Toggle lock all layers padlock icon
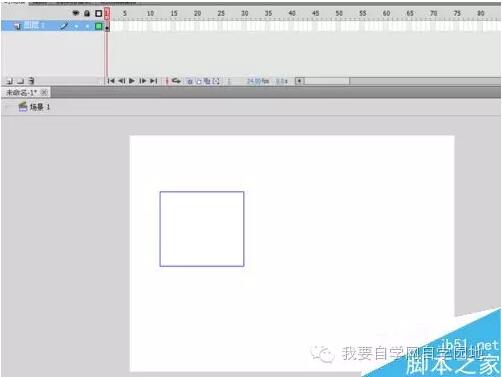Screen dimensions: 502x377 (x=87, y=13)
